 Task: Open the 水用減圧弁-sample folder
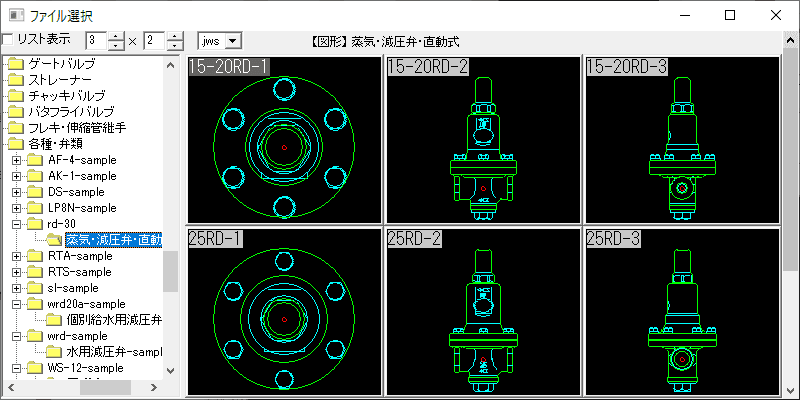tap(113, 352)
